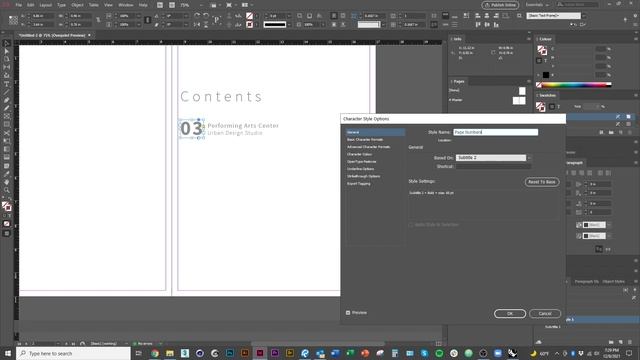Switch to the Pages panel tab
The width and height of the screenshot is (640, 360).
point(458,82)
